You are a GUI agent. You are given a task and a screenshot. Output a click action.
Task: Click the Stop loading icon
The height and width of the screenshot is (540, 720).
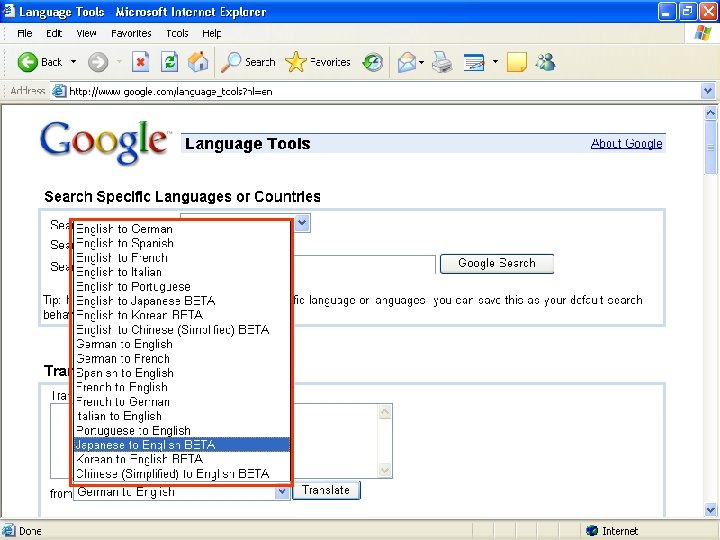click(141, 62)
